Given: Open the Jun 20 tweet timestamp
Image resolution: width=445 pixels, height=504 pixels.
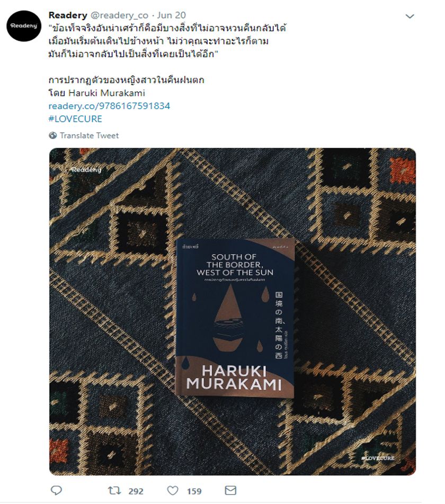Looking at the screenshot, I should [x=171, y=15].
